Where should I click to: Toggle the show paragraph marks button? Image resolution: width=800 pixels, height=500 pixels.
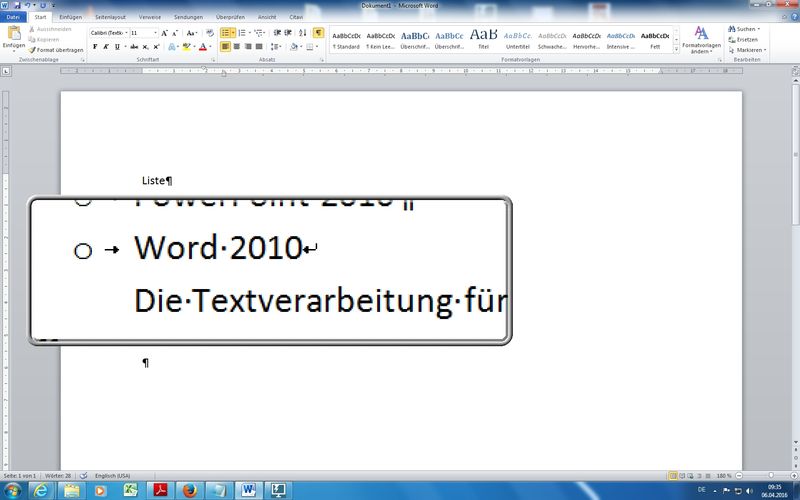318,33
